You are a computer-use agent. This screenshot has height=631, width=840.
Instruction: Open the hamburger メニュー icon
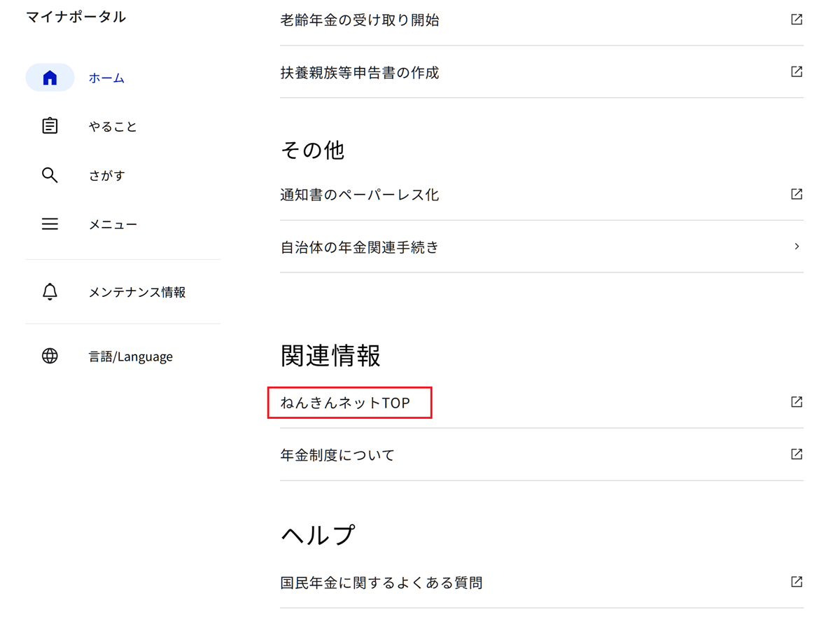(50, 224)
